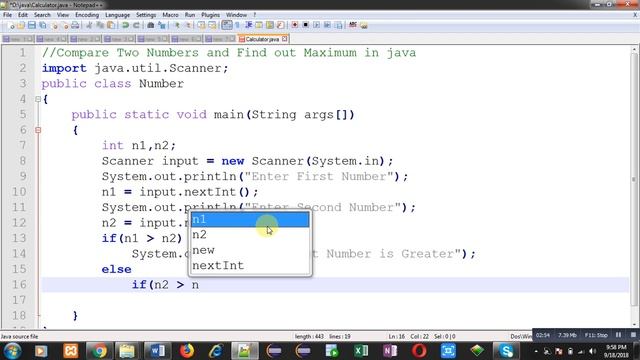Toggle Word Wrap toolbar button

point(227,25)
